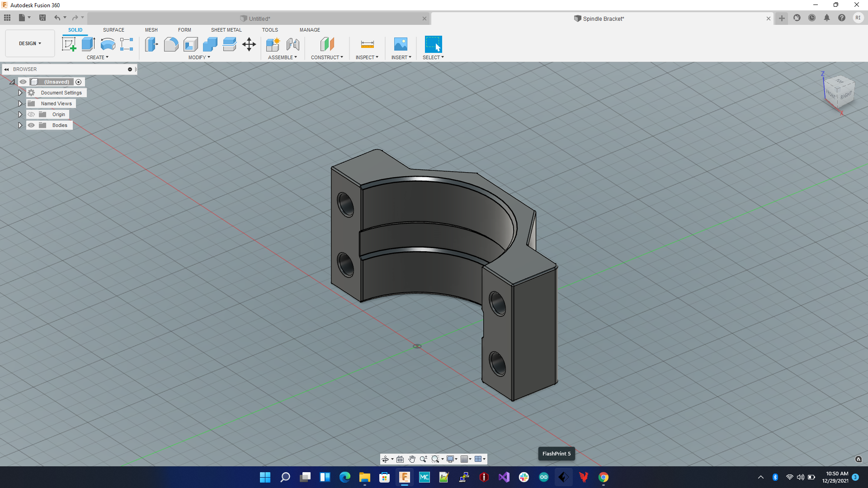Click the RIGHT face of the view cube
Viewport: 868px width, 488px height.
tap(846, 95)
